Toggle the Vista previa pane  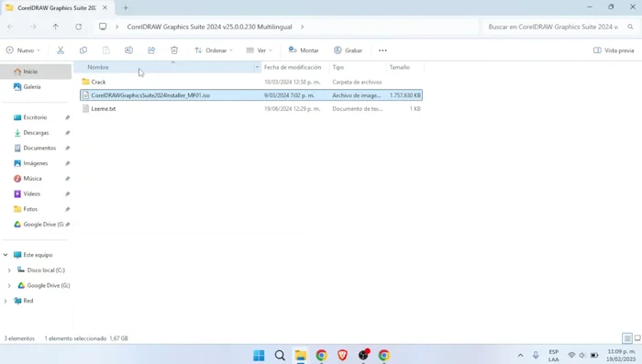click(614, 50)
